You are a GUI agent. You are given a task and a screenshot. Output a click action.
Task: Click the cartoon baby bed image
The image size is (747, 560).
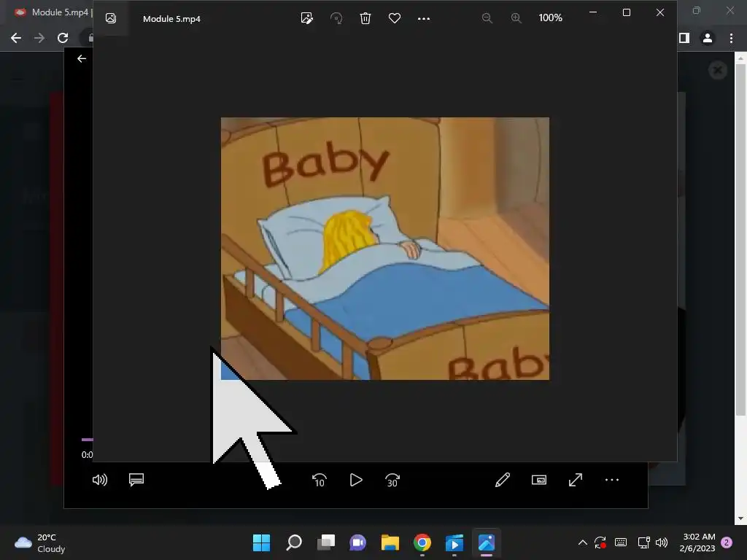point(385,249)
